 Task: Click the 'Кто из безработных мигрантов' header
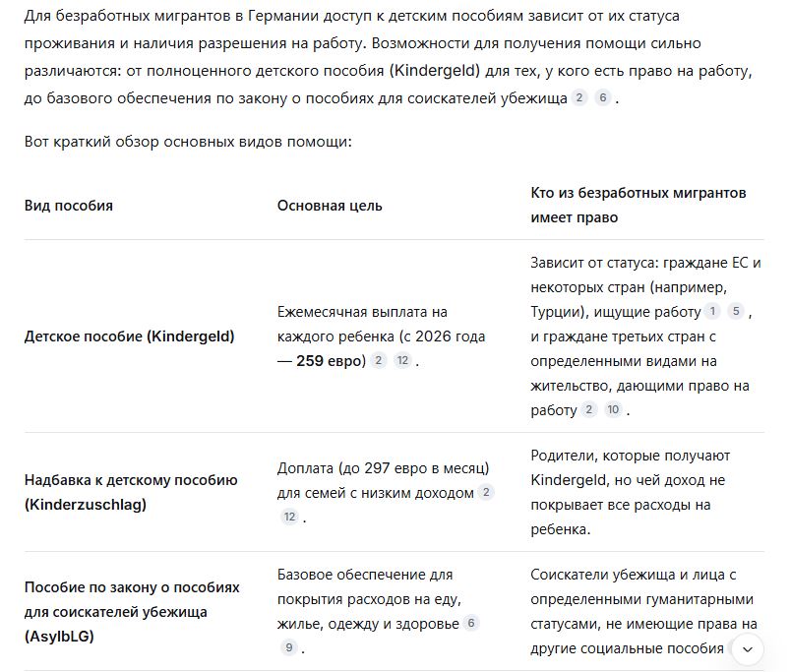(x=638, y=193)
